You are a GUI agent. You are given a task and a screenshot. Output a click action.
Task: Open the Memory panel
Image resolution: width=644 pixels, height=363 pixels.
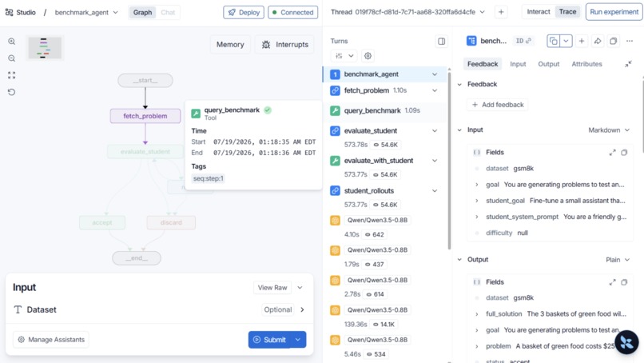[230, 45]
